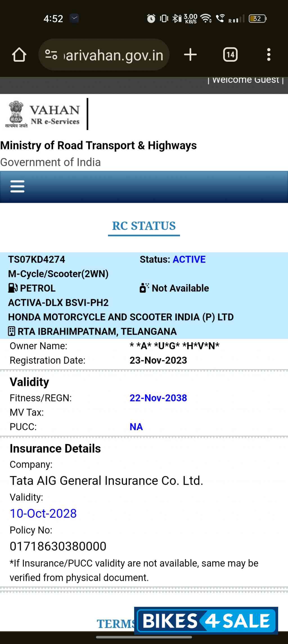Expand the blue hamburger navigation menu

click(17, 186)
